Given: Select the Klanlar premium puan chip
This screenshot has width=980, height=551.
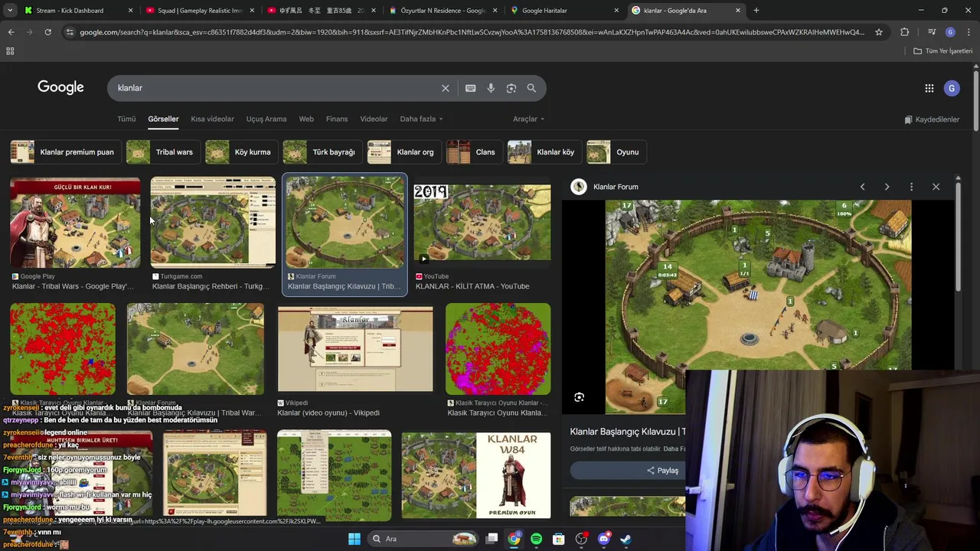Looking at the screenshot, I should pyautogui.click(x=65, y=152).
